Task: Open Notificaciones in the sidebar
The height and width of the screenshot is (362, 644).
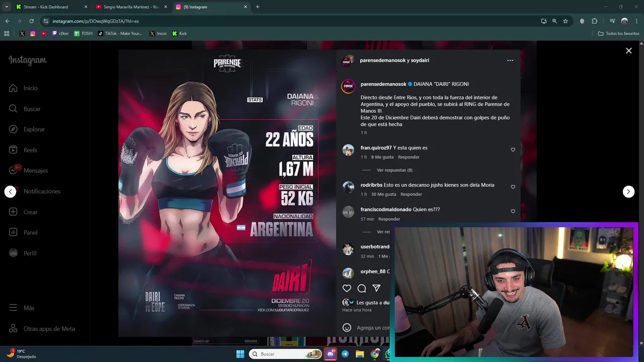Action: [x=34, y=191]
